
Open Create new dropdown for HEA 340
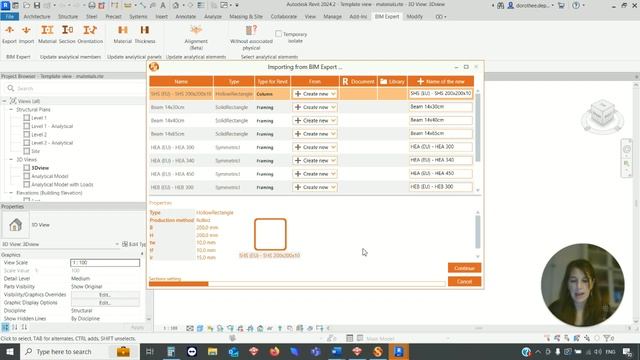(315, 161)
